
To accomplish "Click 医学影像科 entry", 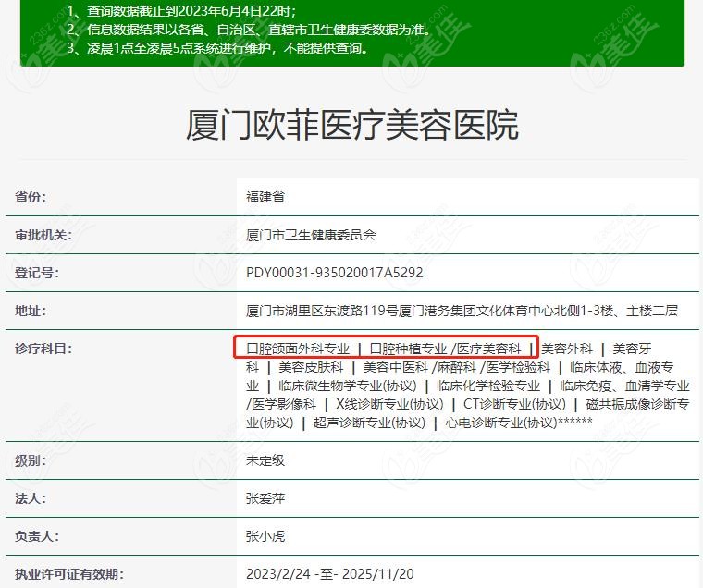I will click(284, 404).
